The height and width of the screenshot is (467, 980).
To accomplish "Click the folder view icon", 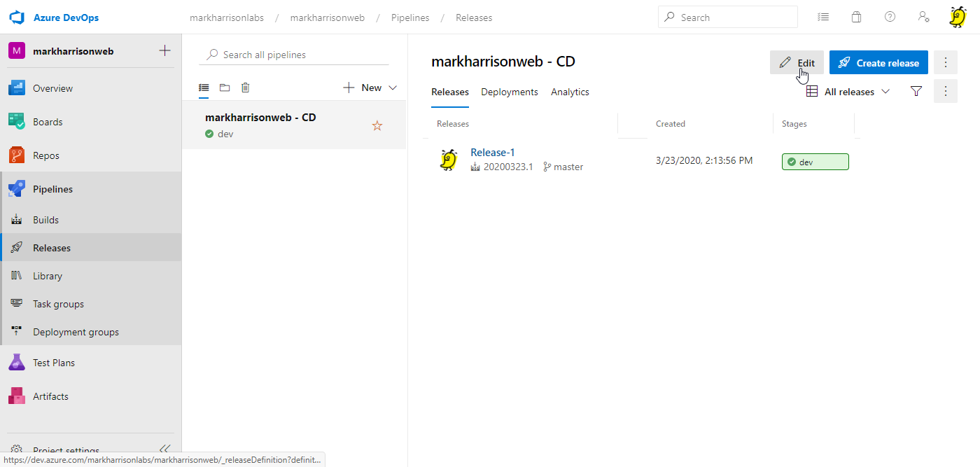I will (225, 88).
